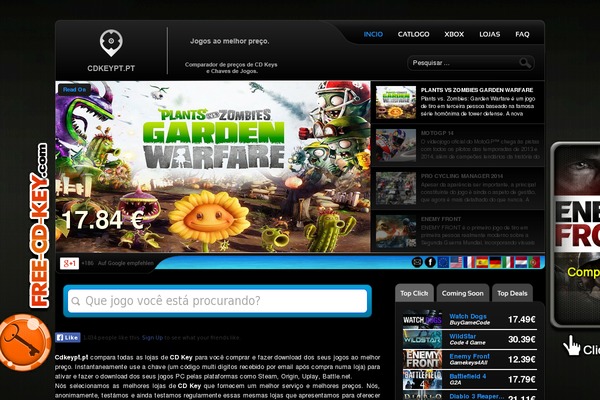Click the 17.84 € price on banner
600x400 pixels.
tap(103, 220)
